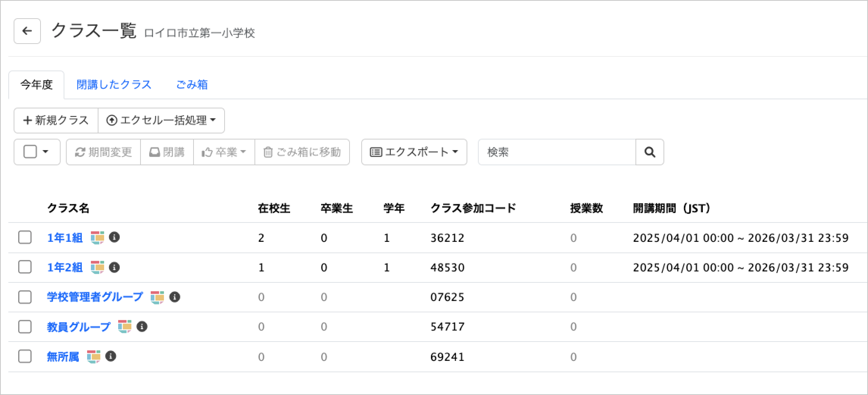Screen dimensions: 868x395
Task: Click into the 検索 search field
Action: 557,152
